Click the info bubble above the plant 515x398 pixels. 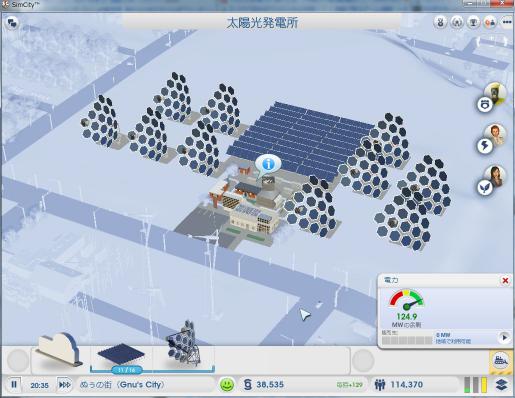click(x=268, y=164)
